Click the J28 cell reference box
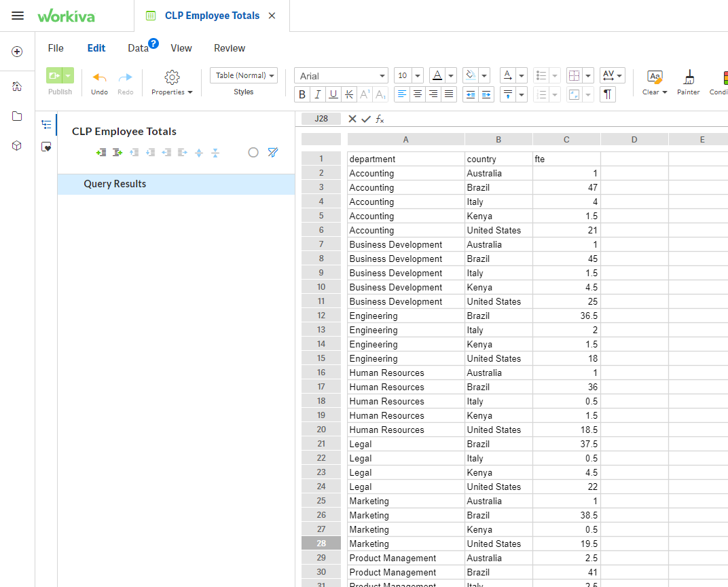728x587 pixels. 321,119
